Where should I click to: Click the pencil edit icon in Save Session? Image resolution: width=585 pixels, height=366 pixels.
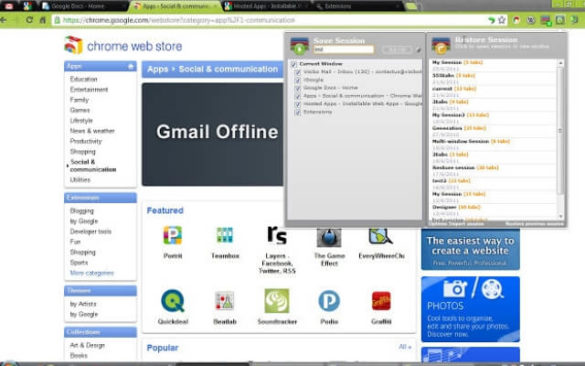[419, 50]
